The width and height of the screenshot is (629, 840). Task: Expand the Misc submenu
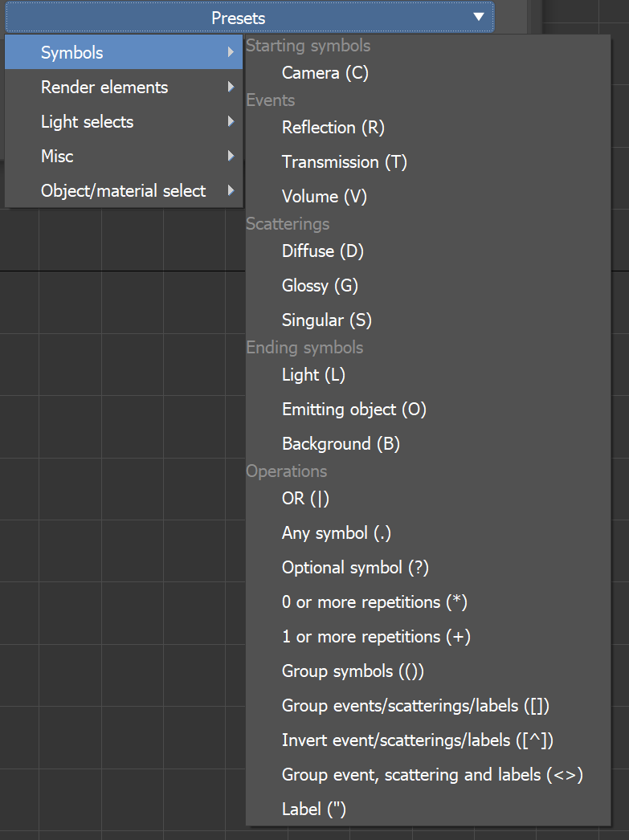point(56,156)
